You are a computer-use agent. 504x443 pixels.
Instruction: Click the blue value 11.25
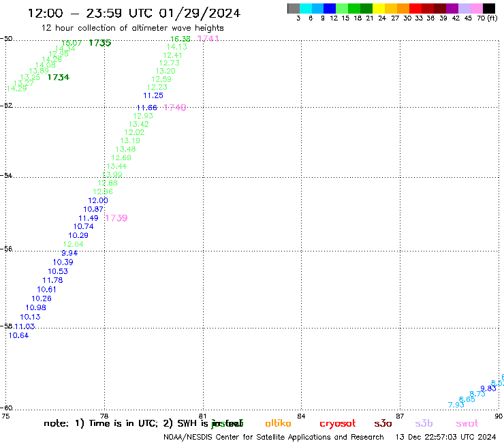[153, 95]
